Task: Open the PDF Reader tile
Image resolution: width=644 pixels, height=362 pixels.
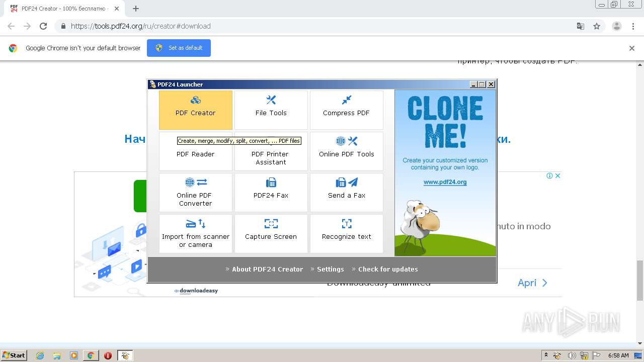Action: pos(196,151)
